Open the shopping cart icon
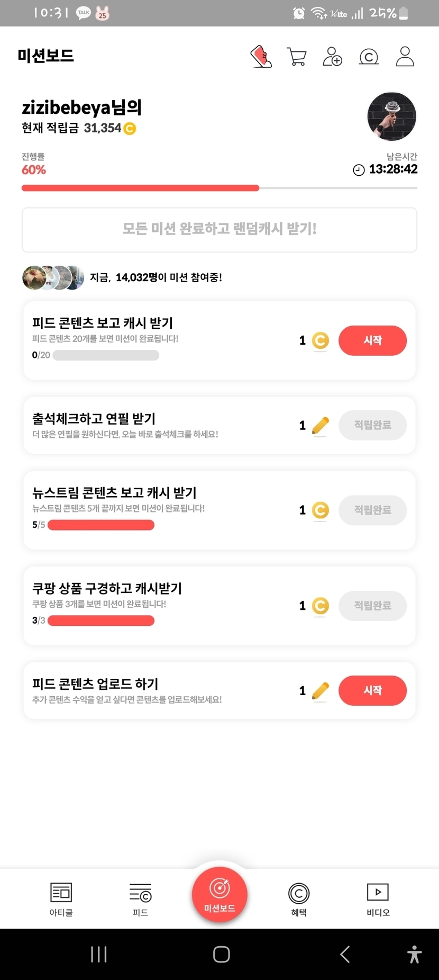Screen dimensions: 439x980 [297, 56]
